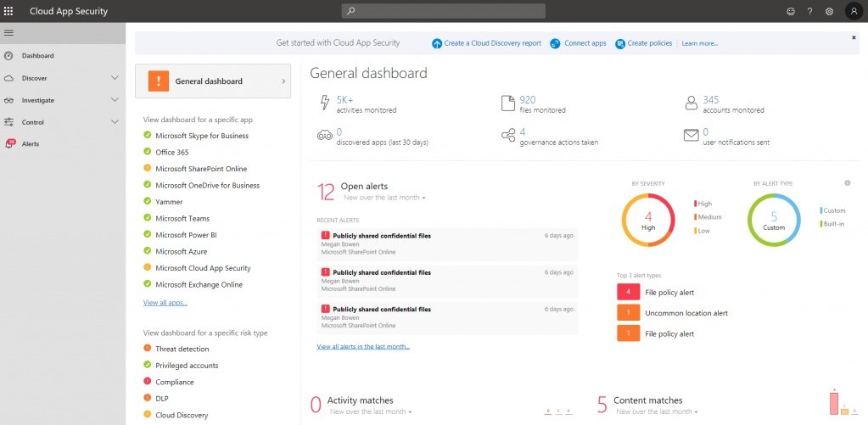Click the files monitored document icon
Image resolution: width=868 pixels, height=425 pixels.
(508, 103)
